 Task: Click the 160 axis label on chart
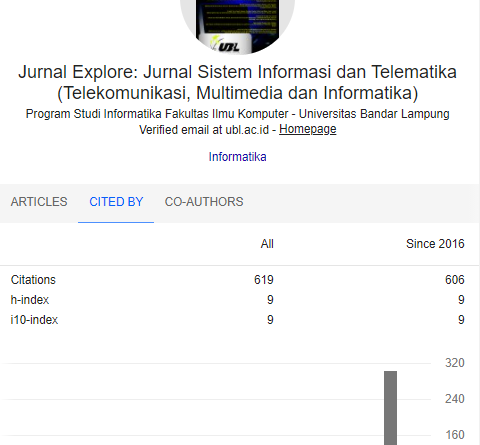(455, 435)
